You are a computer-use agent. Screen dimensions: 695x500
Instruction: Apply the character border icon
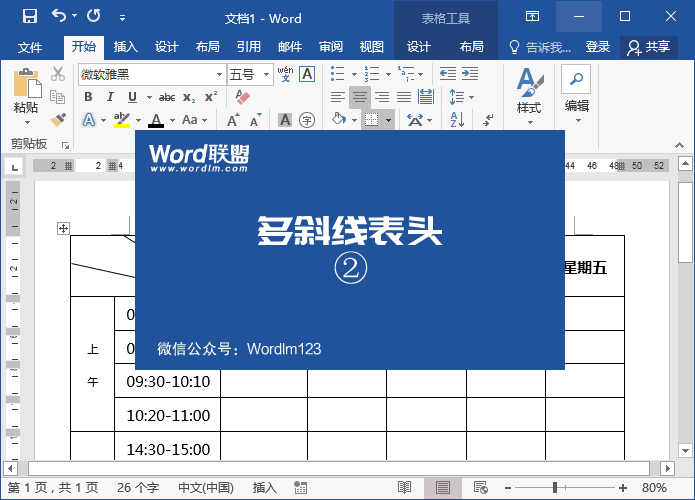point(307,74)
